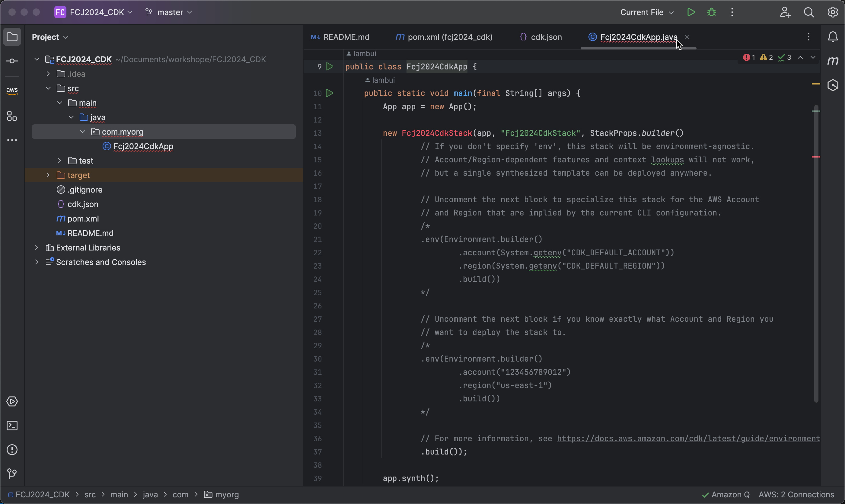Click the error count indicator
This screenshot has width=845, height=504.
749,57
